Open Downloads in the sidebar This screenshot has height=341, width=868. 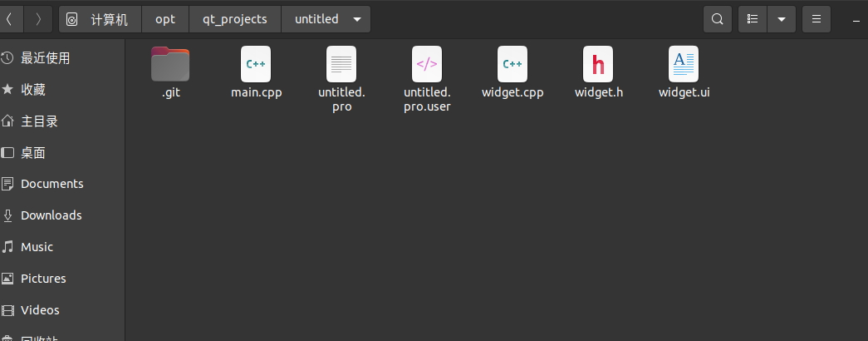coord(62,215)
